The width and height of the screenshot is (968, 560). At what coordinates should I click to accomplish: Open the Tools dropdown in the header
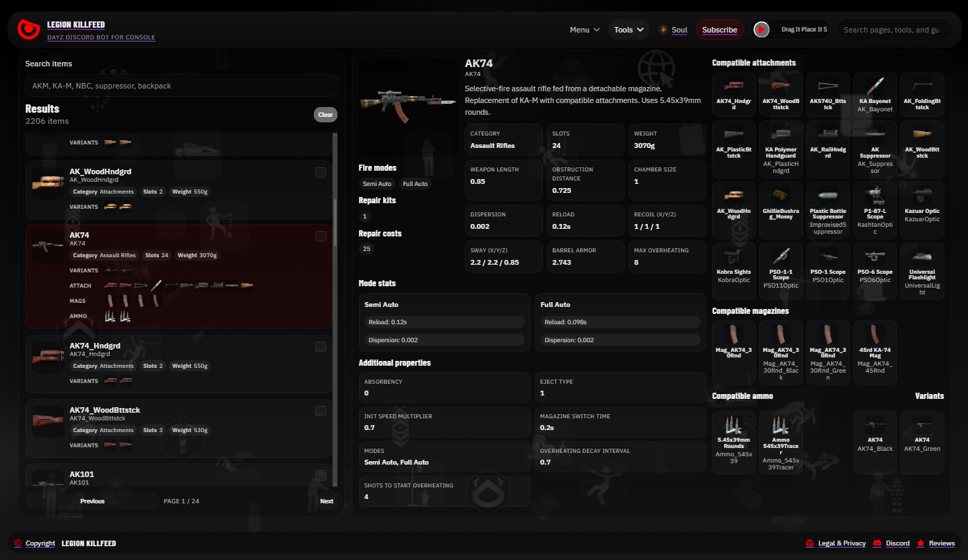click(629, 30)
